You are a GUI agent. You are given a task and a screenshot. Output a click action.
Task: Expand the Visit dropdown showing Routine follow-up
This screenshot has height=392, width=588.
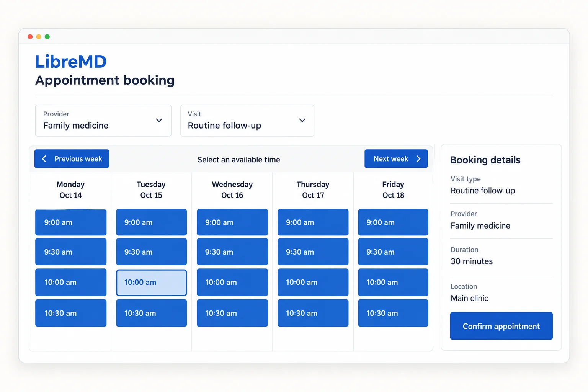coord(247,121)
